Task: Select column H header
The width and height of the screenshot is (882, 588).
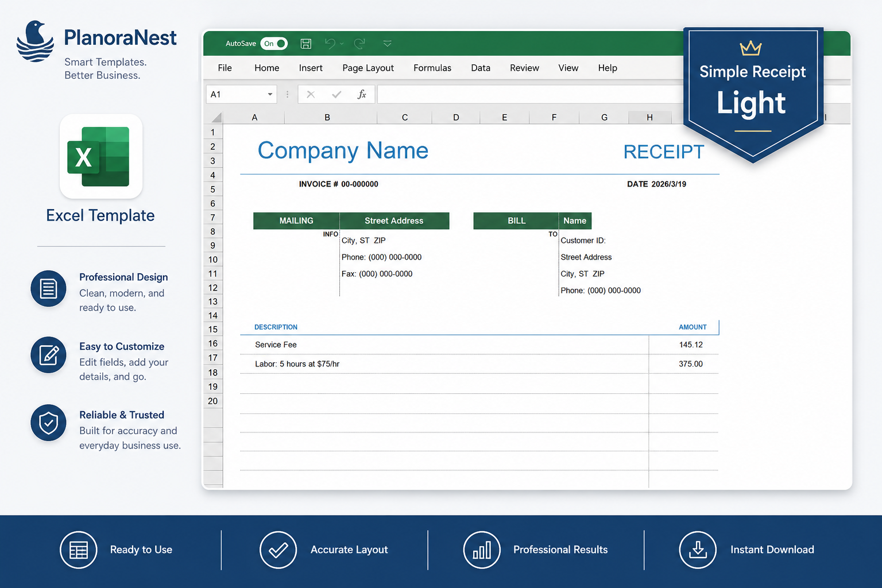Action: click(649, 117)
